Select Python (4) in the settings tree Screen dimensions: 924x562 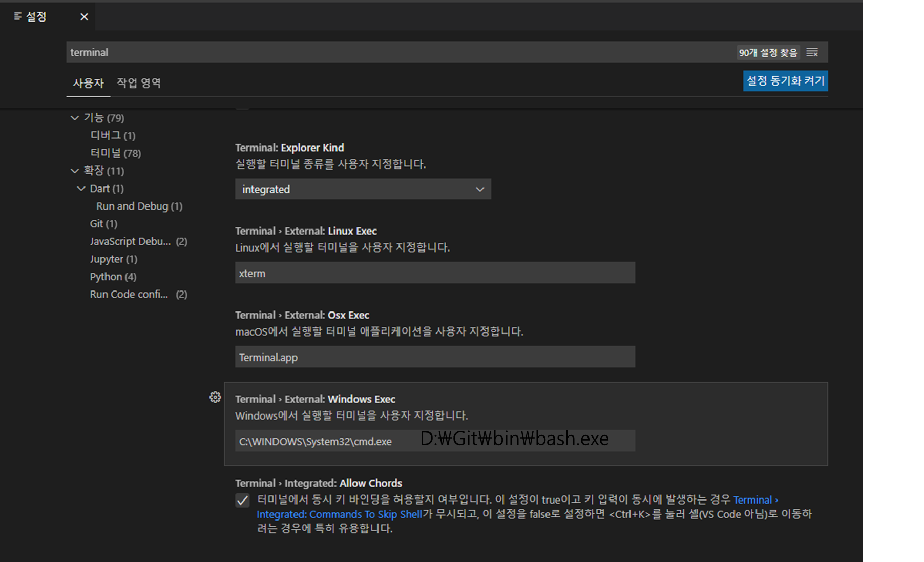tap(113, 277)
